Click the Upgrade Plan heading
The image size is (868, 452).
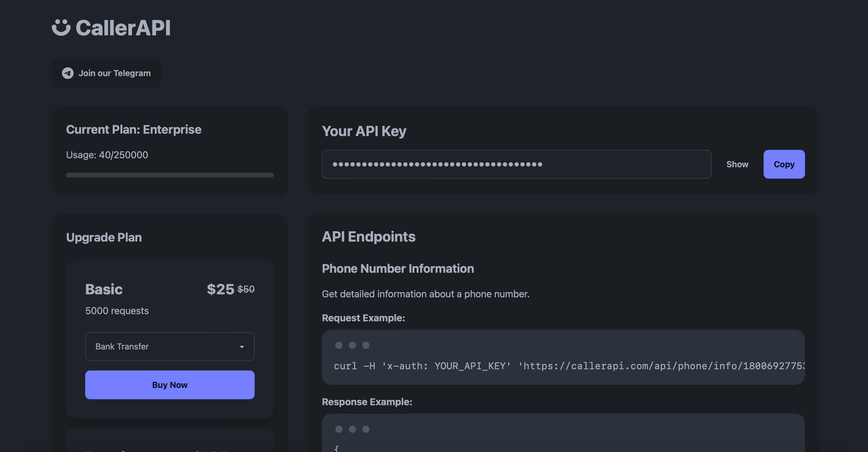[104, 237]
